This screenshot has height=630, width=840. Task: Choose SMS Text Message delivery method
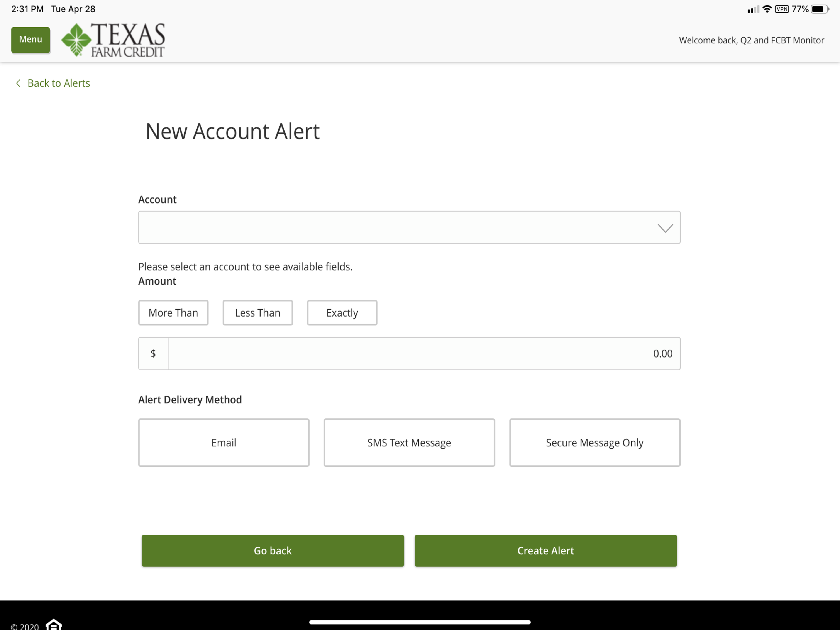pyautogui.click(x=409, y=443)
